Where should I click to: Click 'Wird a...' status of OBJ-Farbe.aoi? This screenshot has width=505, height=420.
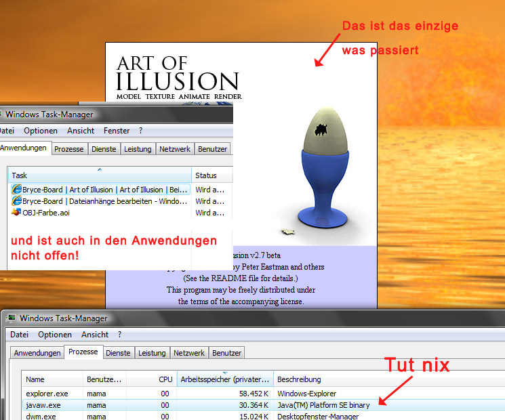point(210,213)
